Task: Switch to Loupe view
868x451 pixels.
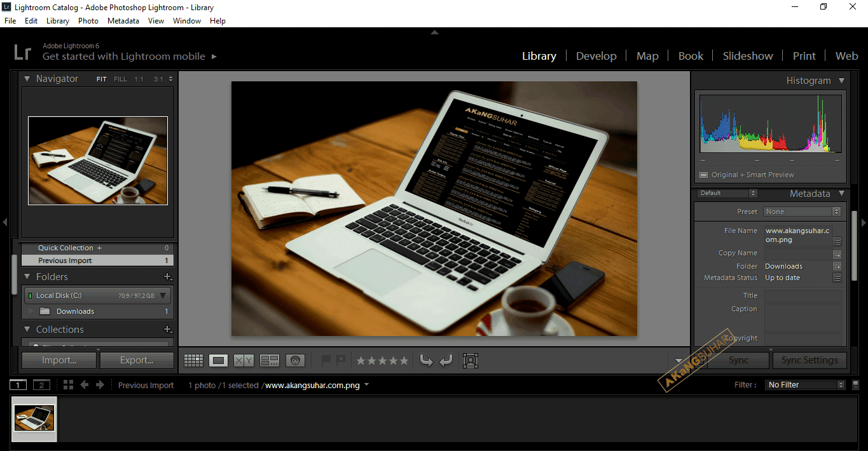Action: pyautogui.click(x=218, y=361)
